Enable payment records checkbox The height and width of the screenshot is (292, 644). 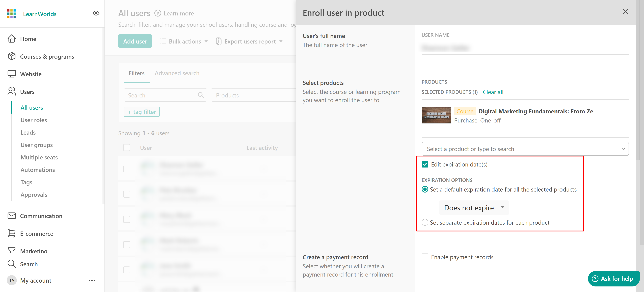(x=425, y=257)
